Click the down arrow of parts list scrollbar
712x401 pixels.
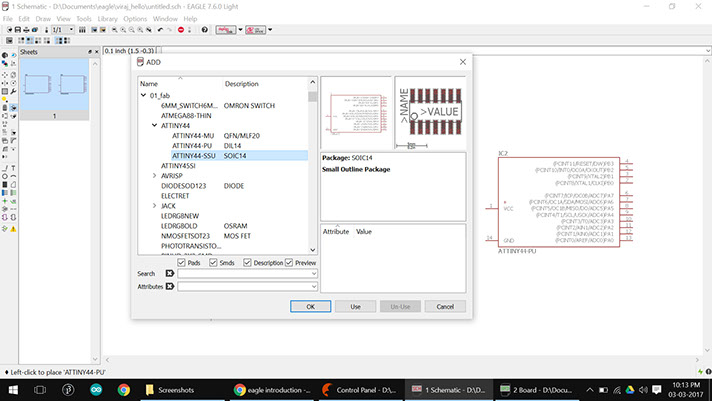pos(312,250)
